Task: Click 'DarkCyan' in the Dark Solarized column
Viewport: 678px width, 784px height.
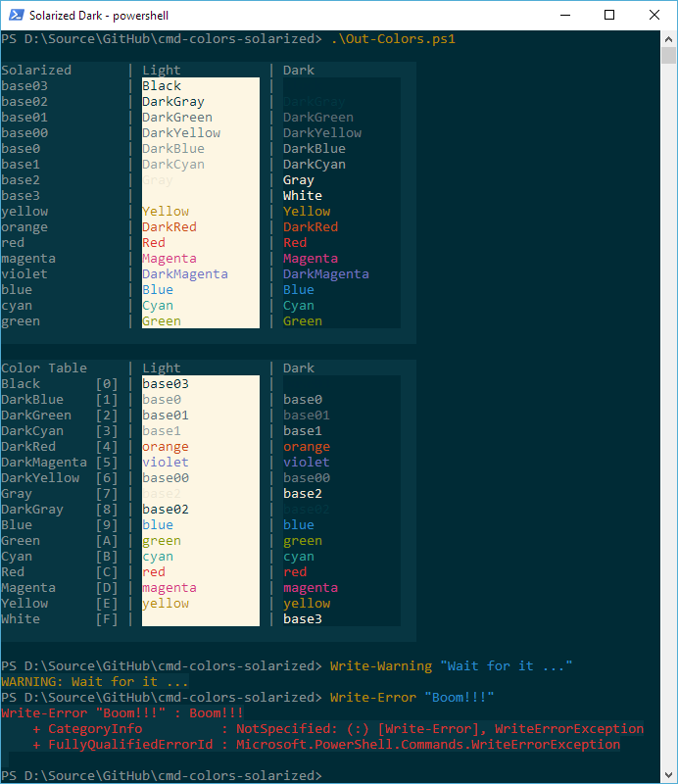Action: (314, 165)
